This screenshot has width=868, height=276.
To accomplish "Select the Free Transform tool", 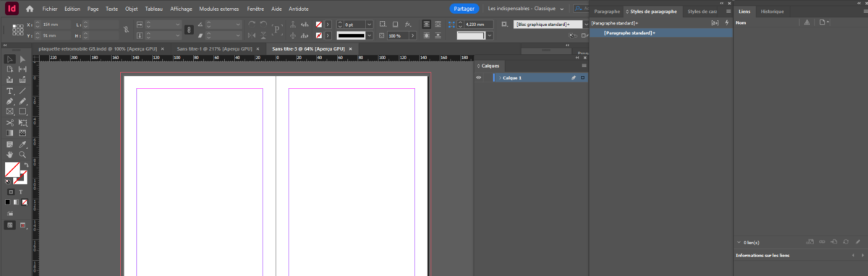I will [x=22, y=123].
